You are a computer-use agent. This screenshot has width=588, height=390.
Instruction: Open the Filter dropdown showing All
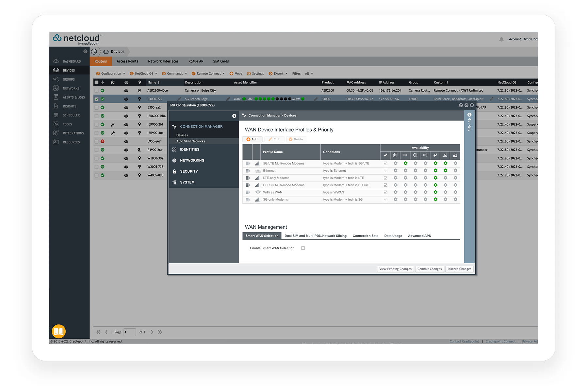click(307, 73)
